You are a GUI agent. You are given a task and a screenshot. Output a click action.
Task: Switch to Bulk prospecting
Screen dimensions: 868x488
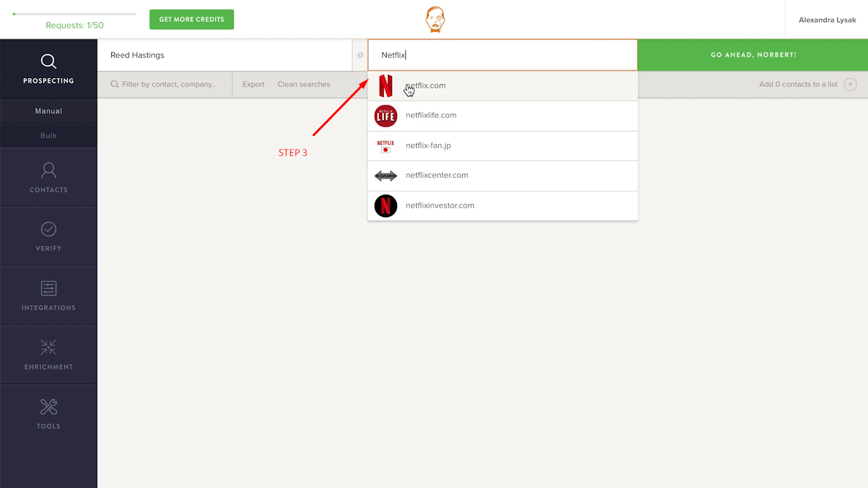[x=48, y=136]
